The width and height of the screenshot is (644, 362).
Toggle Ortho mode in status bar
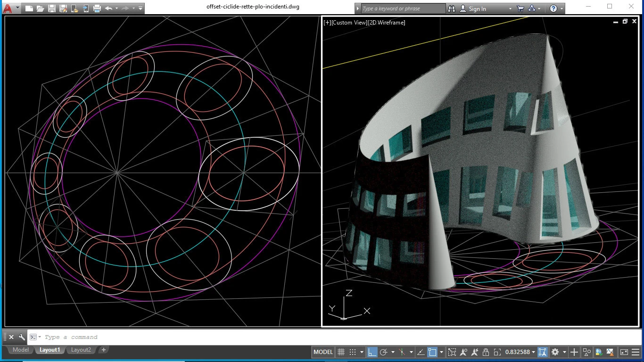[372, 352]
